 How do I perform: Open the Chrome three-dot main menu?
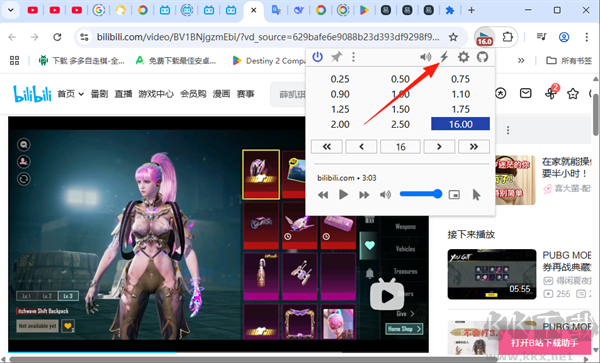[586, 37]
